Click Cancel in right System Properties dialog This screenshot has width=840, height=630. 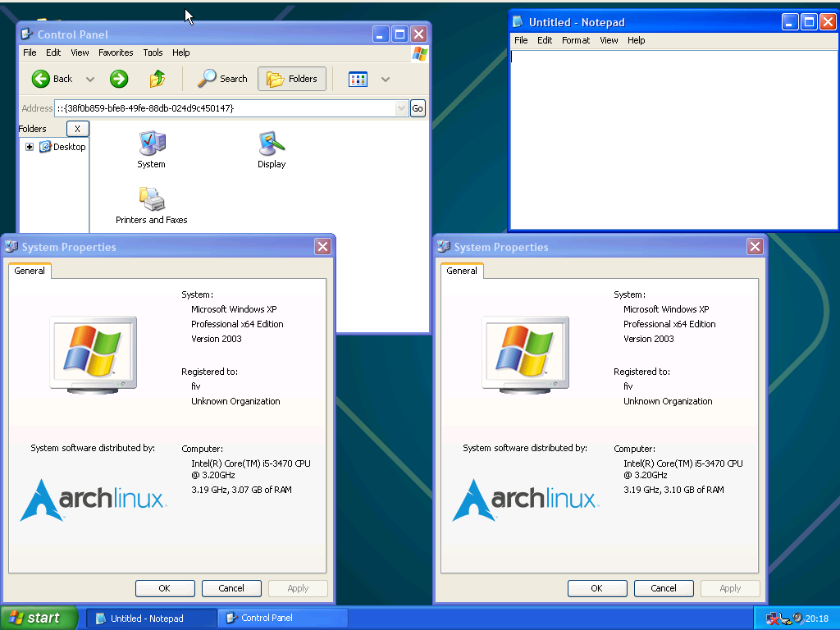point(664,588)
